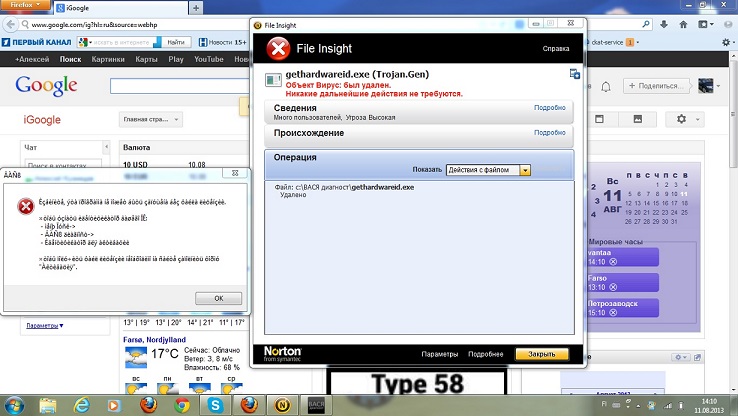Click the Google logo
The width and height of the screenshot is (738, 416).
pyautogui.click(x=46, y=86)
